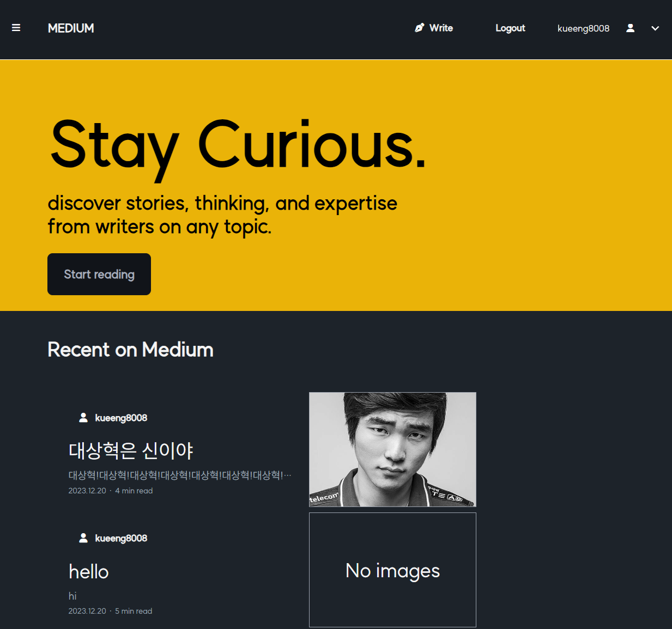
Task: Click the pen nib Write icon
Action: pos(419,28)
